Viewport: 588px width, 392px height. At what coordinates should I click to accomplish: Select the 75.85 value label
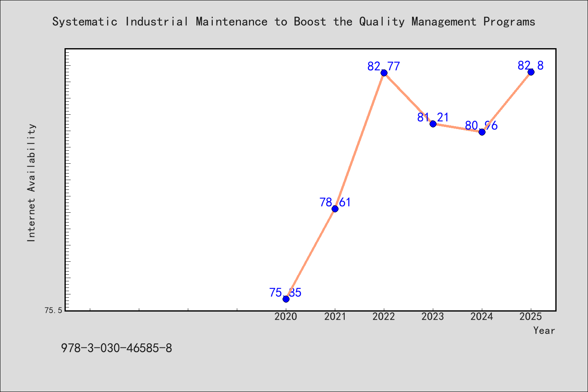[285, 292]
